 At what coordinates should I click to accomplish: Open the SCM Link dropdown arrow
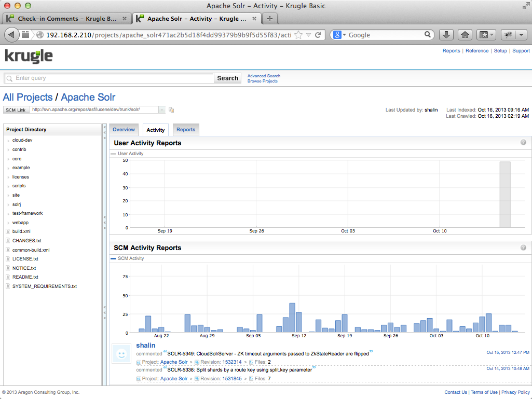pyautogui.click(x=162, y=110)
